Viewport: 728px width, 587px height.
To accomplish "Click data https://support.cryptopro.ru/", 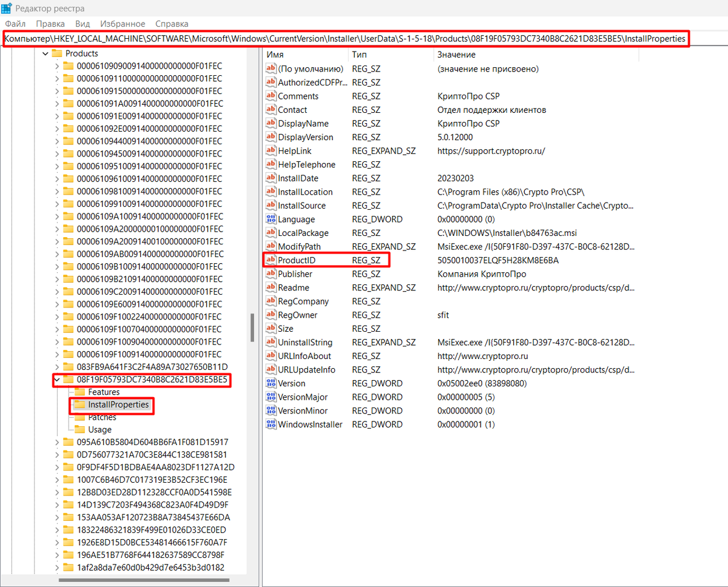I will [491, 151].
